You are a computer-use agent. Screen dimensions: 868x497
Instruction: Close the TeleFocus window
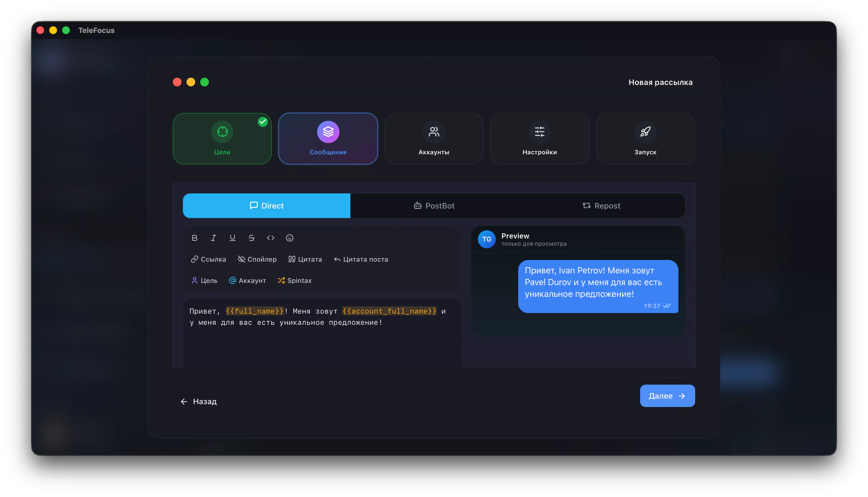click(40, 30)
